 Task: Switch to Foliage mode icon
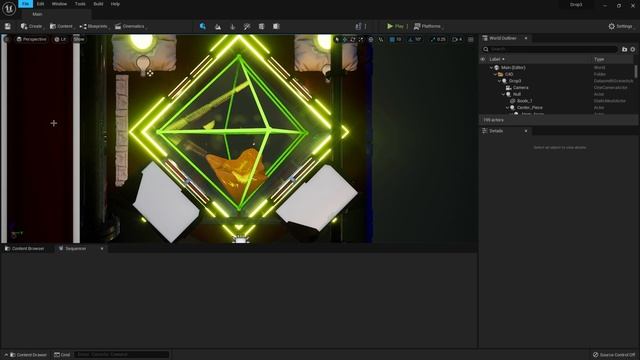tap(233, 27)
